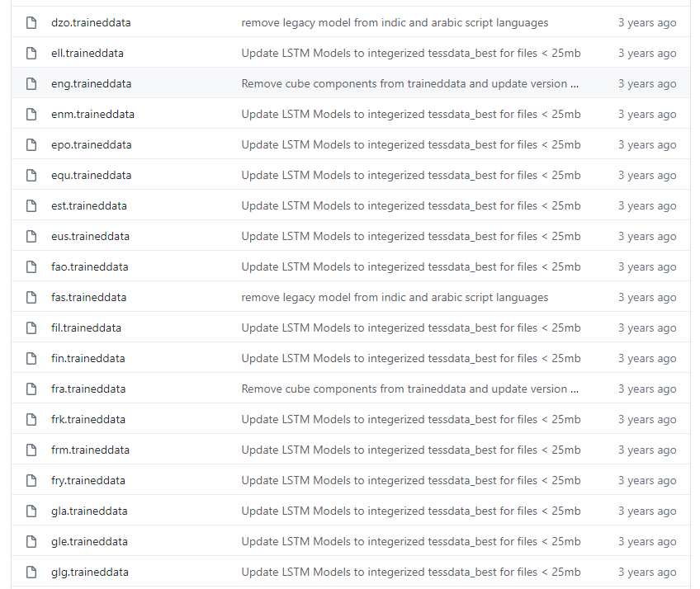This screenshot has width=700, height=589.
Task: Click the file icon beside ell.traineddata
Action: point(31,53)
